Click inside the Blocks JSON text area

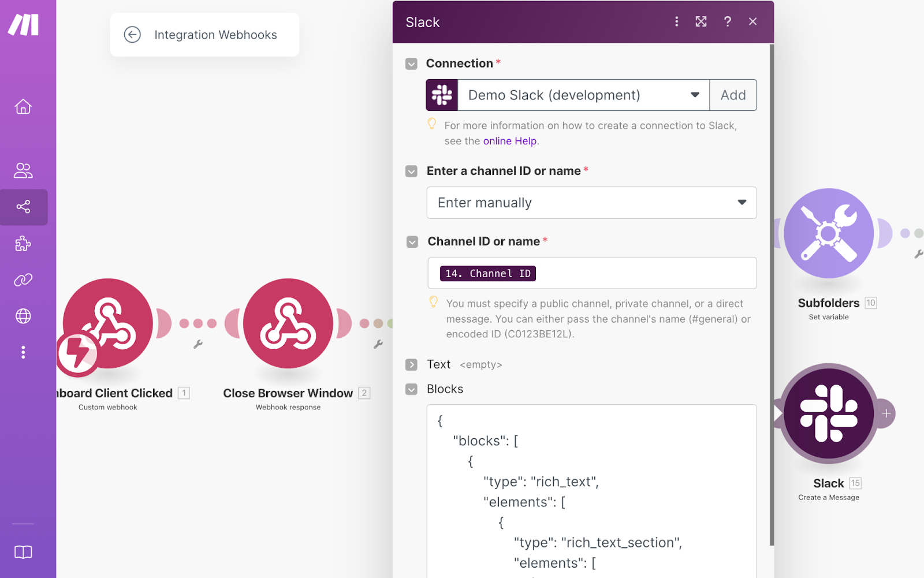pyautogui.click(x=591, y=491)
